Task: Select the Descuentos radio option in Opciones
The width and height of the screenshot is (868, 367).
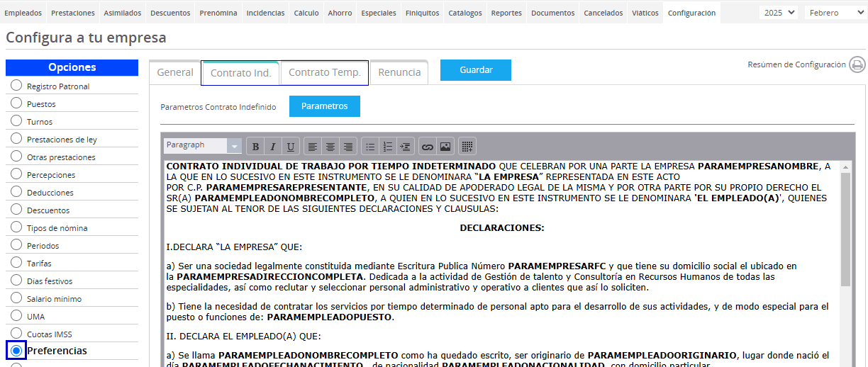Action: tap(16, 210)
